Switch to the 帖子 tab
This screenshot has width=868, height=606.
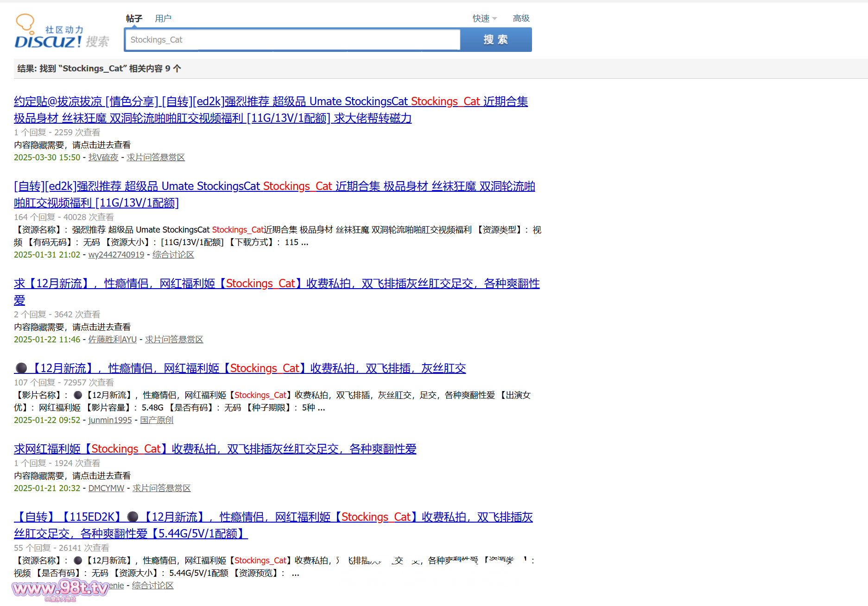tap(134, 19)
